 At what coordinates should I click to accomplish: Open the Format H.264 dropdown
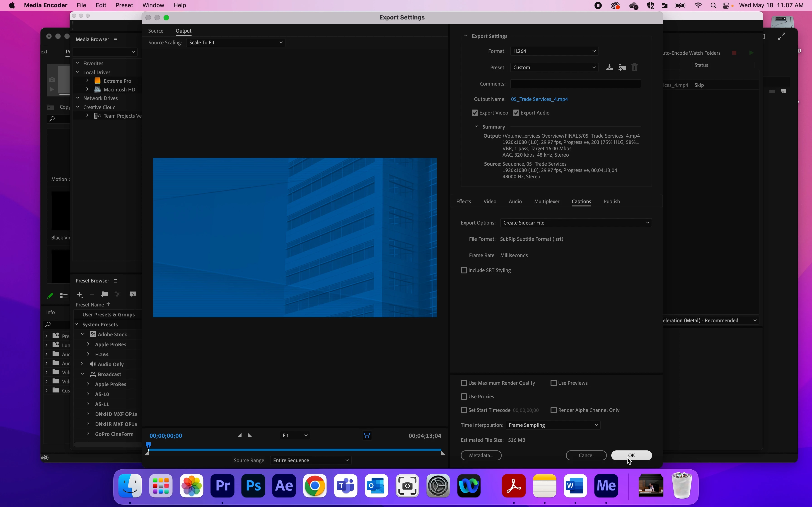[x=554, y=51]
